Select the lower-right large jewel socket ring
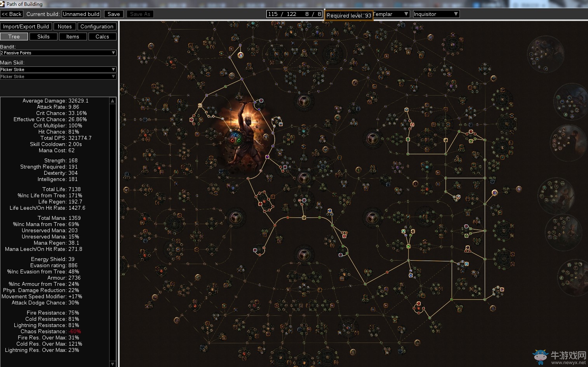 coord(372,217)
